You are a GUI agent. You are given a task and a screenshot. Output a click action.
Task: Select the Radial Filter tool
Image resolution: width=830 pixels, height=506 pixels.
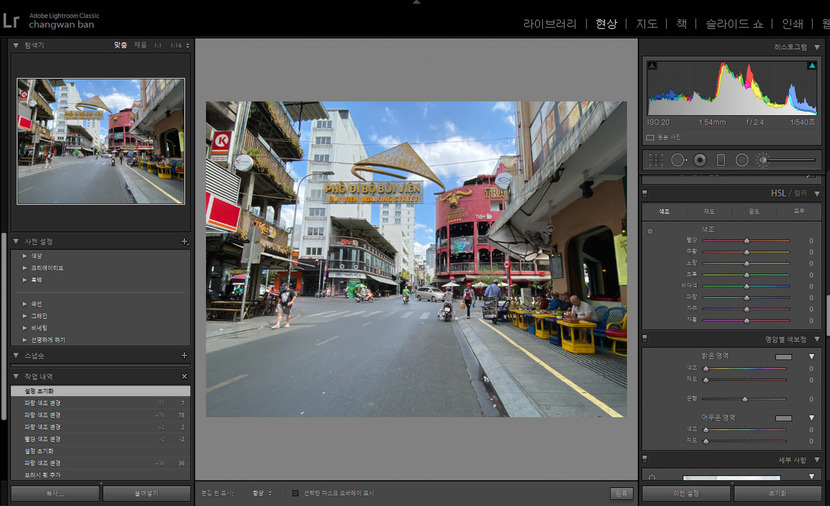coord(742,160)
